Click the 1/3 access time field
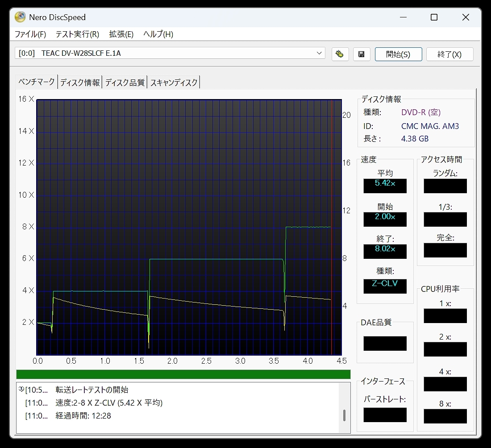The image size is (491, 448). pos(445,220)
